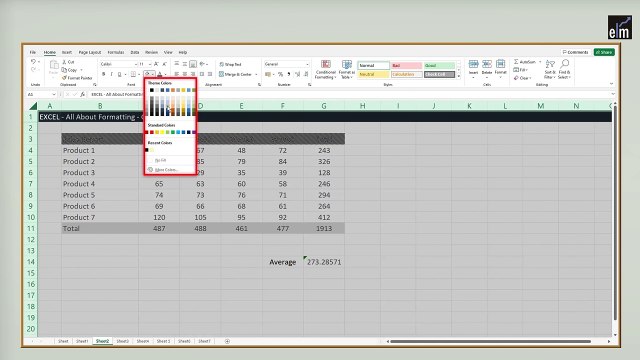Open Find & Select

(x=564, y=69)
